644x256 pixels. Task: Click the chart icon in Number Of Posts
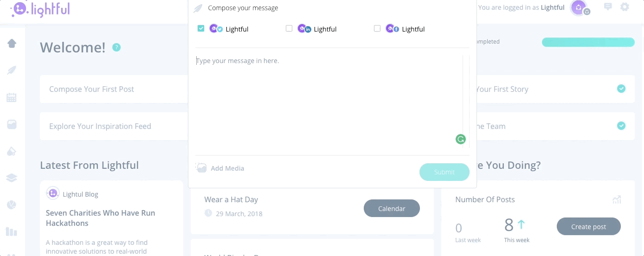coord(617,199)
